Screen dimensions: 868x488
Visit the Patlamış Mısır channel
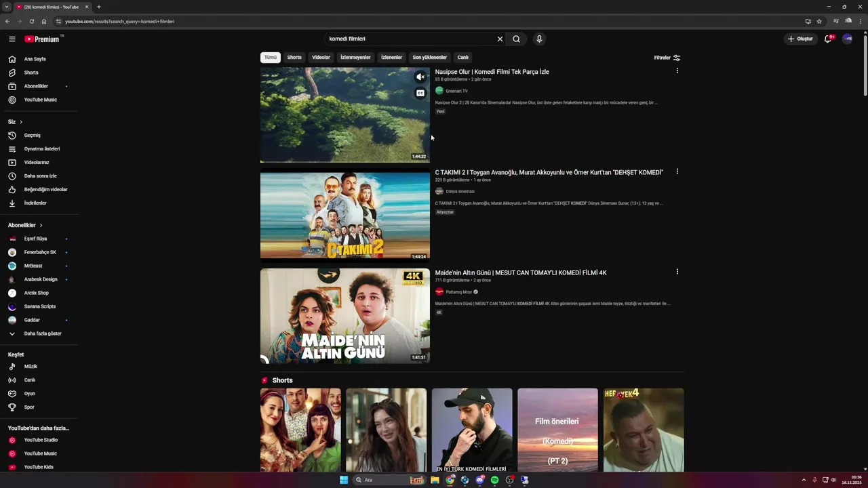458,291
